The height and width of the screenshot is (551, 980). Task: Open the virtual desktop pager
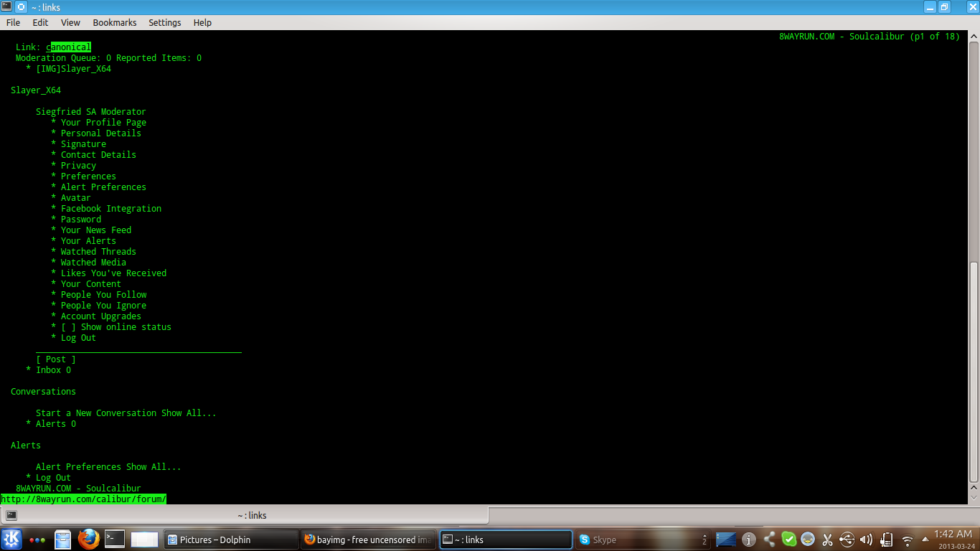point(144,540)
